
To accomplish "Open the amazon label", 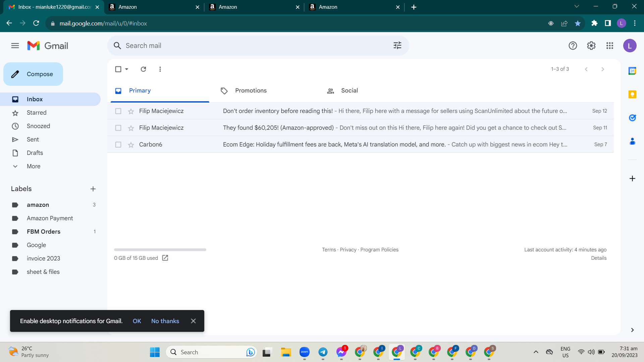I will [x=50, y=205].
